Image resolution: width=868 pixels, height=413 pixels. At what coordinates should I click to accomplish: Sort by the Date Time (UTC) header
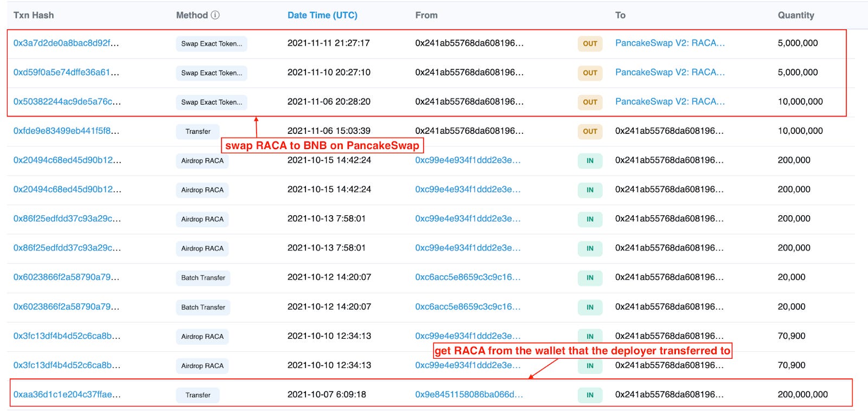[322, 15]
